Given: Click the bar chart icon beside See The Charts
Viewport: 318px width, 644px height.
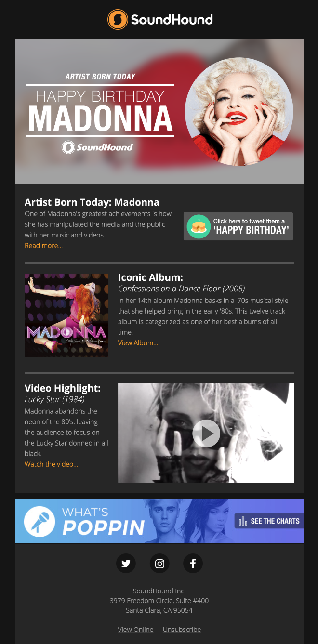Looking at the screenshot, I should point(243,521).
